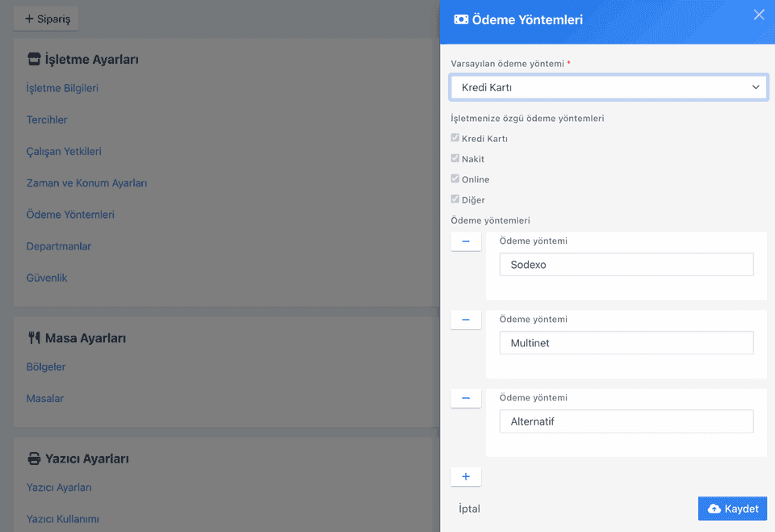Viewport: 775px width, 532px height.
Task: Open Çalışan Yetkileri link
Action: coord(64,151)
